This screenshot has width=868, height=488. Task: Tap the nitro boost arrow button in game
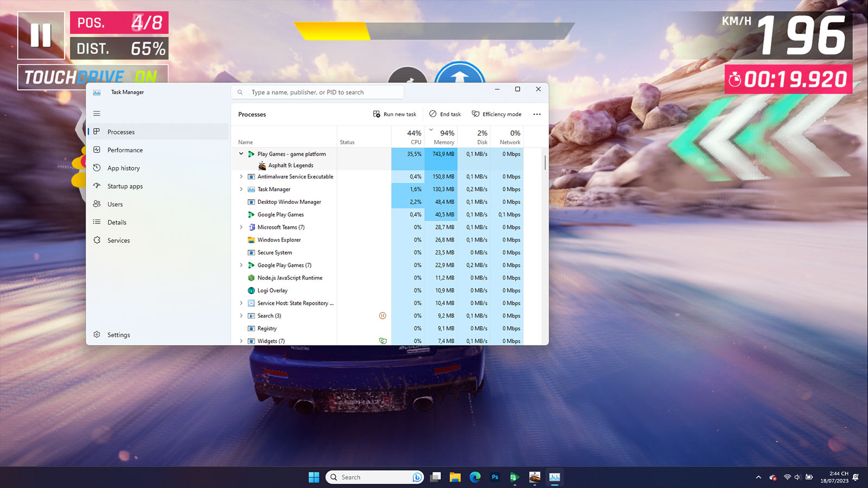(459, 73)
